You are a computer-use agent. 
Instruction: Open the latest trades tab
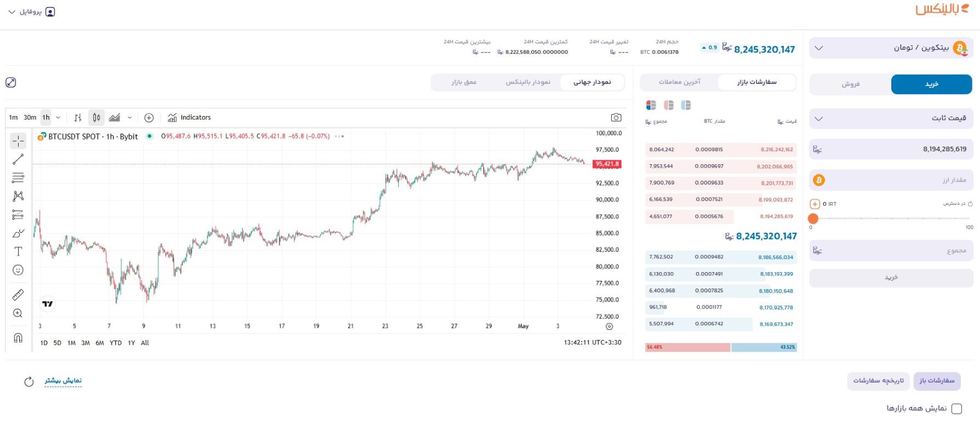click(679, 82)
